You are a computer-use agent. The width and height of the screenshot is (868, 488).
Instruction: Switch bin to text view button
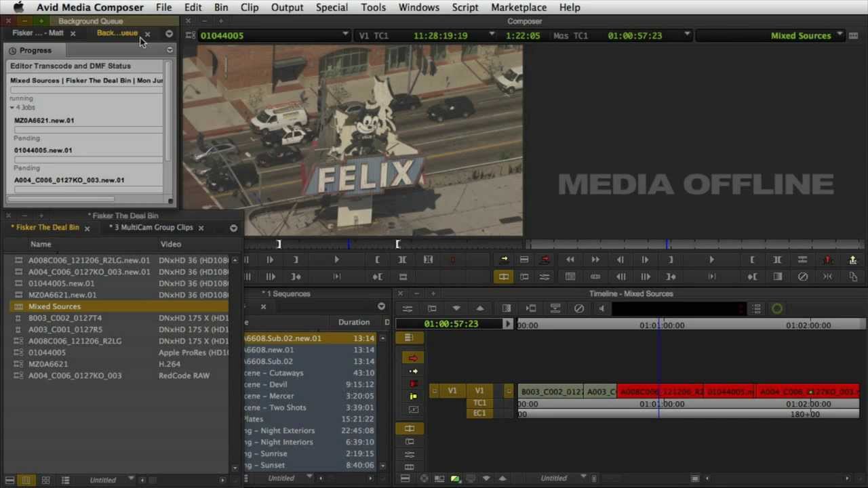pos(26,480)
